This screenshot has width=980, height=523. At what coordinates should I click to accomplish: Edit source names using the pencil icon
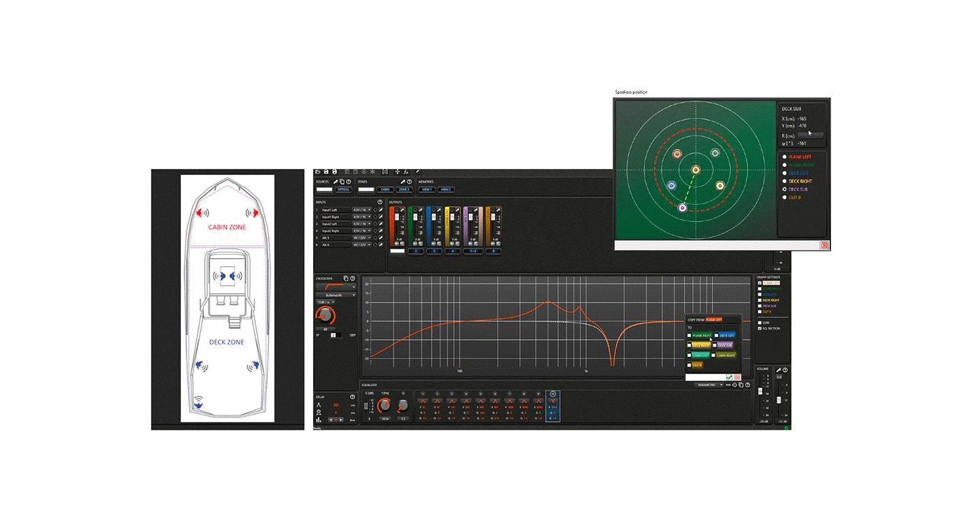pyautogui.click(x=336, y=180)
